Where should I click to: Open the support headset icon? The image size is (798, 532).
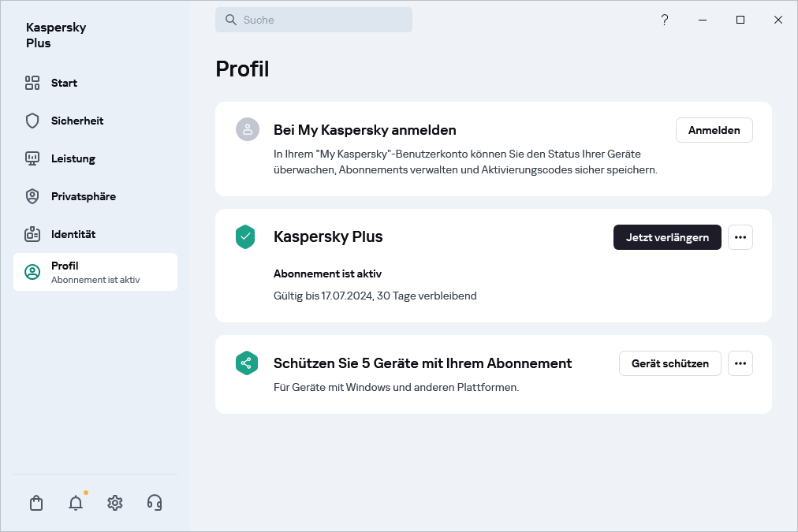[155, 503]
